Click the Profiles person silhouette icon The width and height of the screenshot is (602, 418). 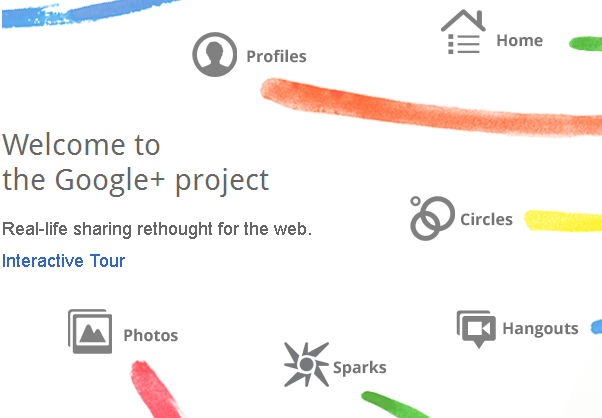click(215, 55)
